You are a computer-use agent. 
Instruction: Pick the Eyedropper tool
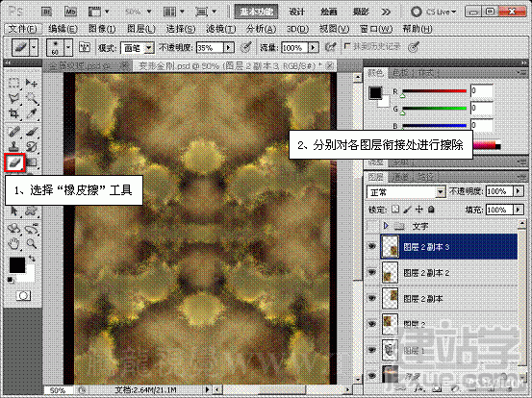pos(32,113)
